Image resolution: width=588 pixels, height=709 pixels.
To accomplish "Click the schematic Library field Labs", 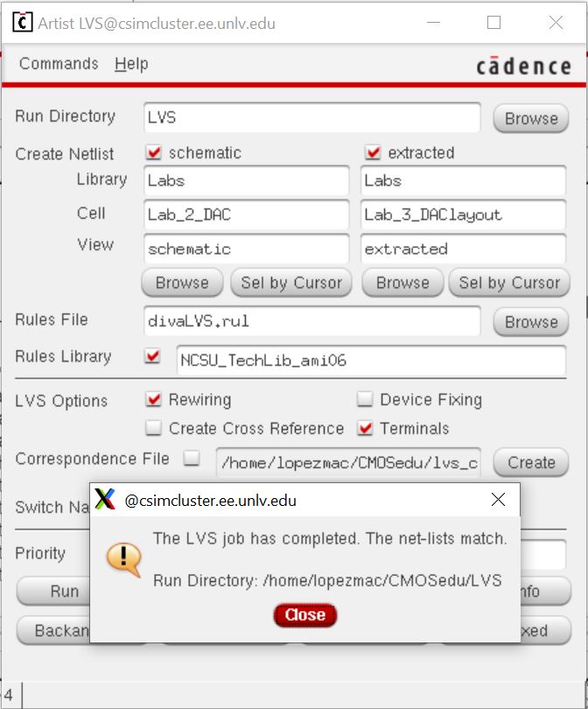I will [x=247, y=181].
